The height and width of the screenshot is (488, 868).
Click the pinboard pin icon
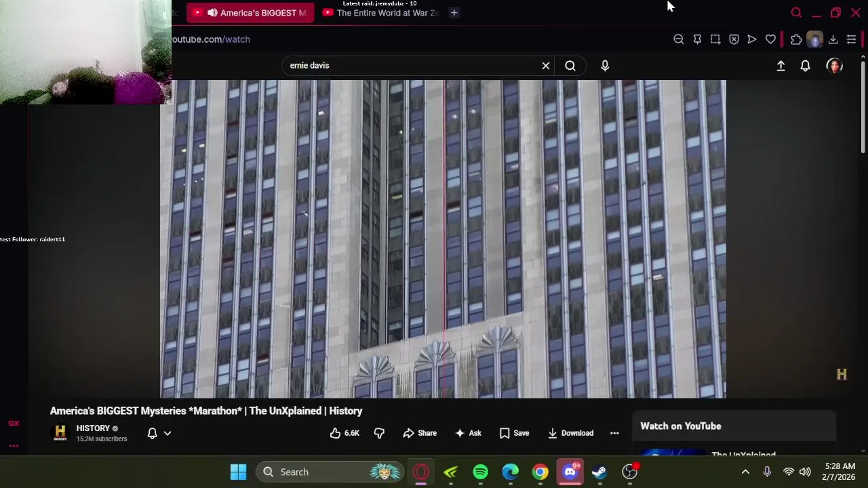[697, 39]
